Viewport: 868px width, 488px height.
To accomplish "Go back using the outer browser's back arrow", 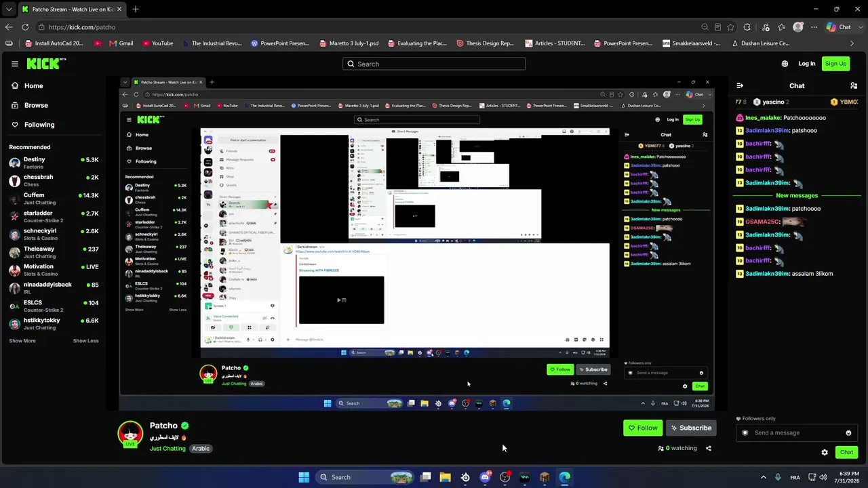I will [9, 27].
